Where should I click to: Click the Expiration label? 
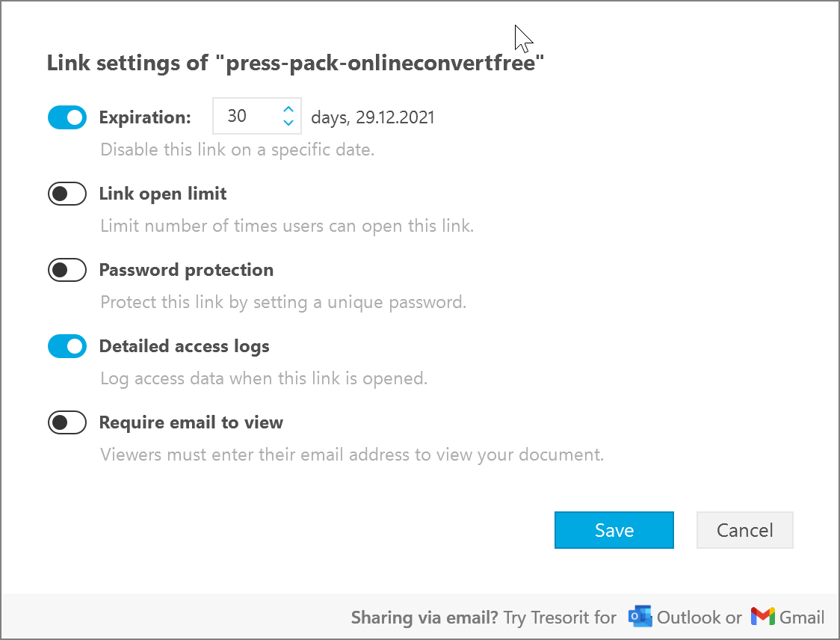145,117
